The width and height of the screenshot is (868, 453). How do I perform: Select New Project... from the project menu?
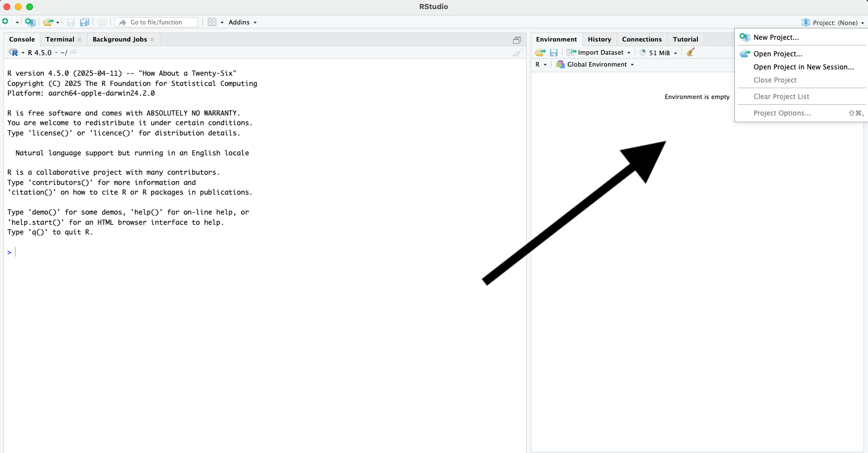pos(776,38)
